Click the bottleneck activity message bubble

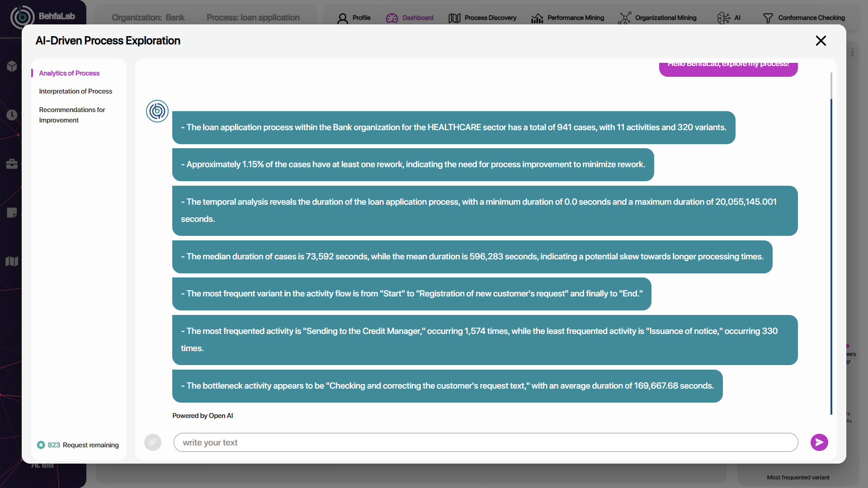[x=447, y=386]
